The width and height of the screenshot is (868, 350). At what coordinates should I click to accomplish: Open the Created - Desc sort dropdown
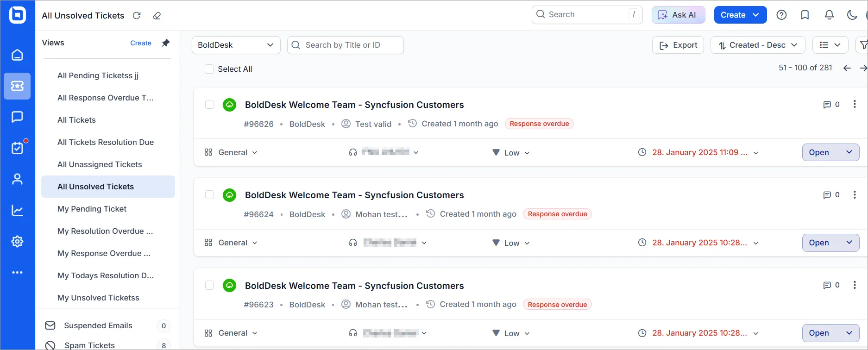click(x=758, y=45)
